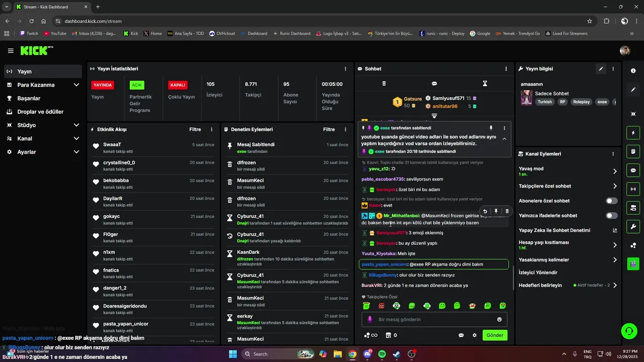Toggle the Abonelere özel sohbet switch

(x=611, y=201)
